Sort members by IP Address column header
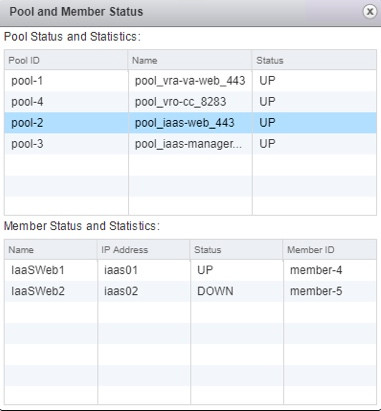Viewport: 381px width, 411px height. (x=144, y=250)
